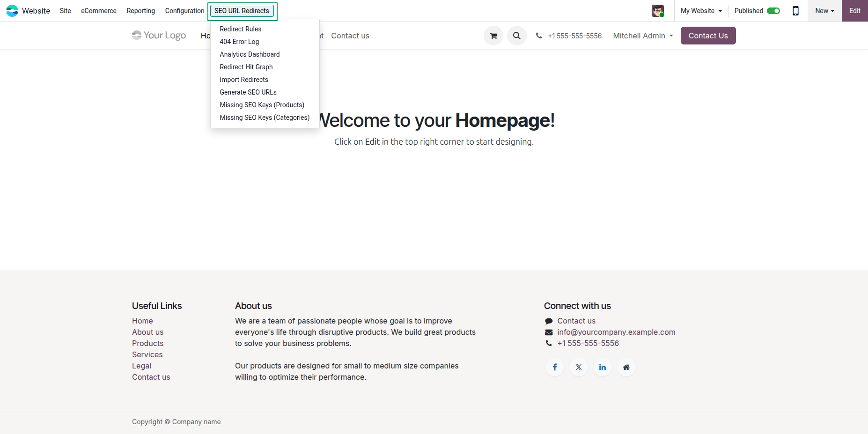Click the user avatar icon in top bar
868x434 pixels.
point(658,11)
